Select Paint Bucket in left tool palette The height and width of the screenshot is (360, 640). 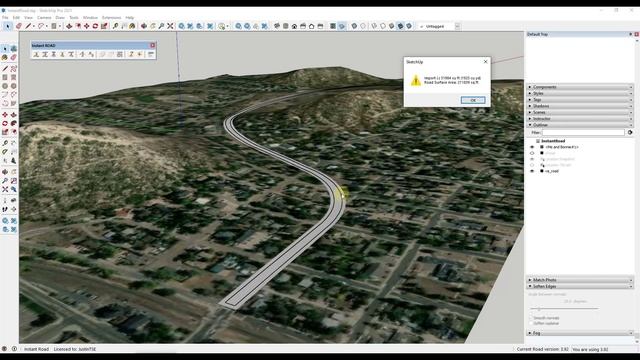5,58
